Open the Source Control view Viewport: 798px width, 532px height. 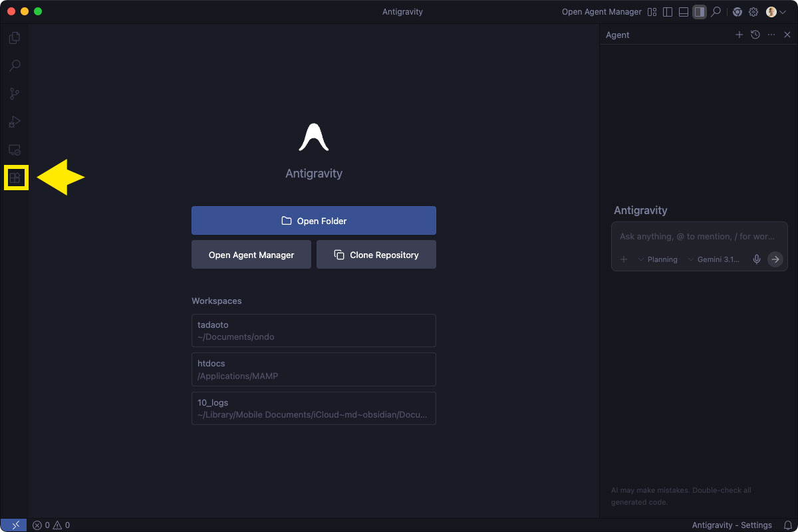click(x=14, y=94)
